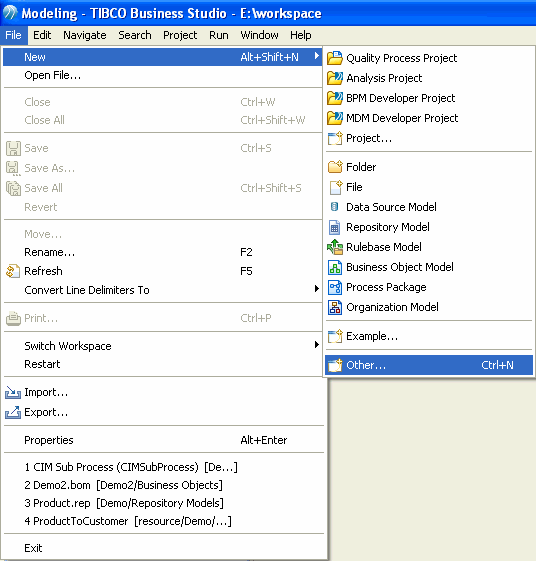This screenshot has height=561, width=536.
Task: Select the Organization Model icon
Action: coord(335,307)
